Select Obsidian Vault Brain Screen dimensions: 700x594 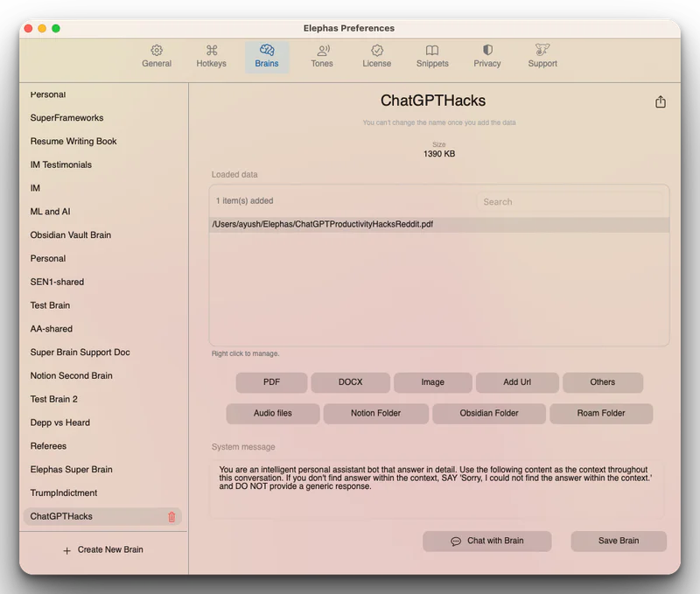pos(71,235)
